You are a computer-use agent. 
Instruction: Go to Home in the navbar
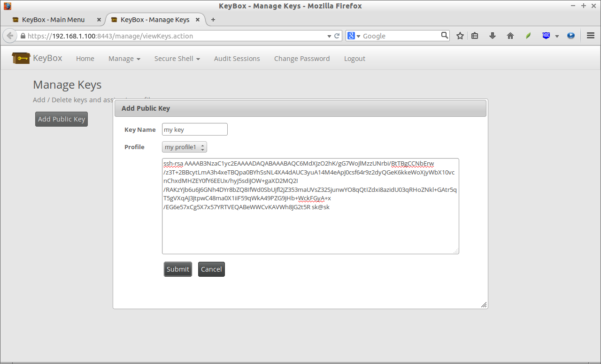[x=85, y=59]
